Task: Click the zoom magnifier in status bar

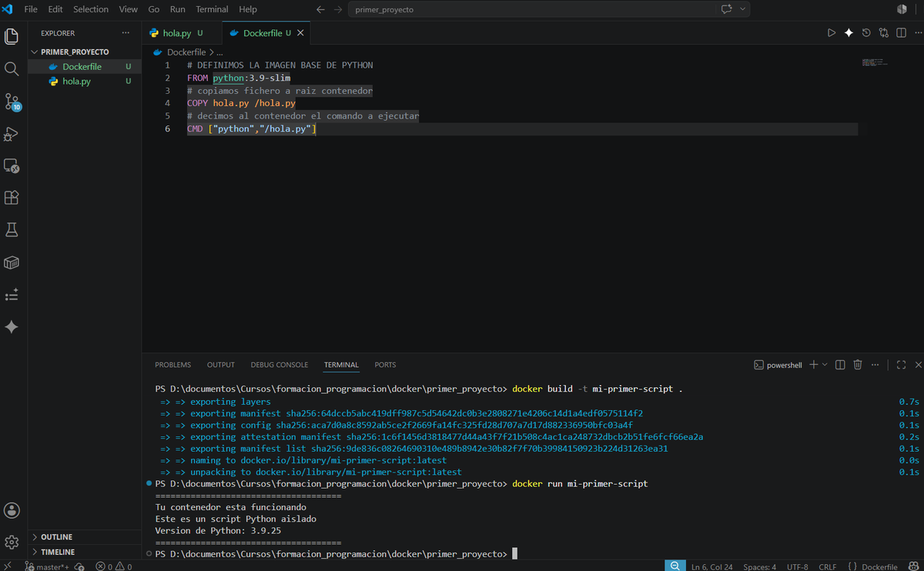Action: 675,566
